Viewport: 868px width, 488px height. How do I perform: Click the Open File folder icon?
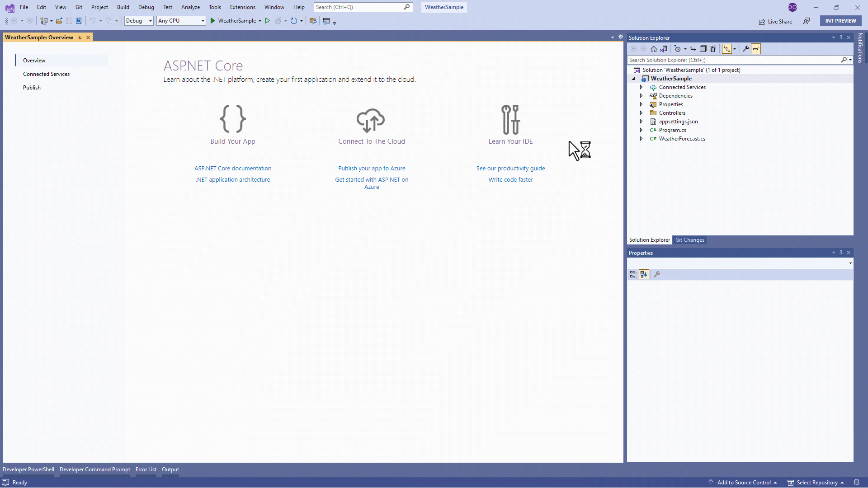[59, 21]
